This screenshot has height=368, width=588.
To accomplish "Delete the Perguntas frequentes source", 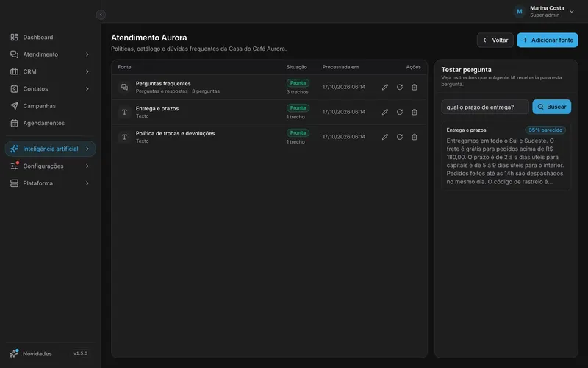I will click(x=415, y=87).
